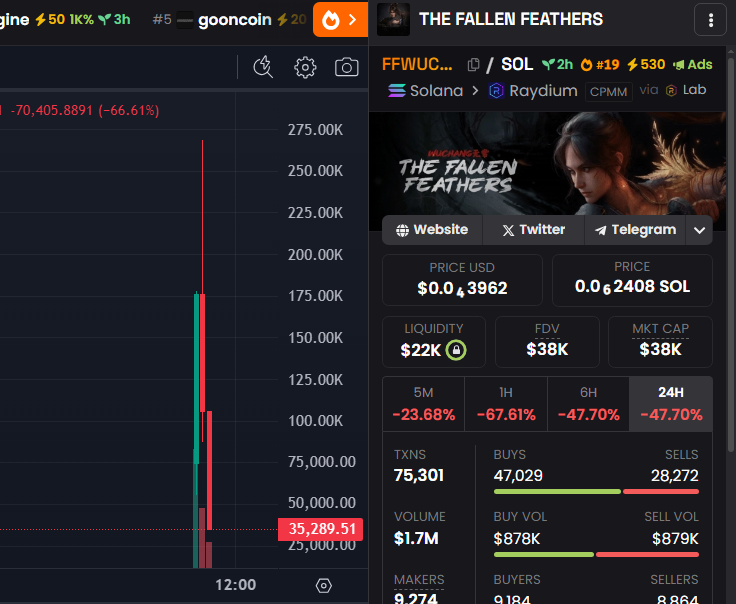Click the THE FALLEN FEATHERS title text
736x604 pixels.
click(x=511, y=19)
